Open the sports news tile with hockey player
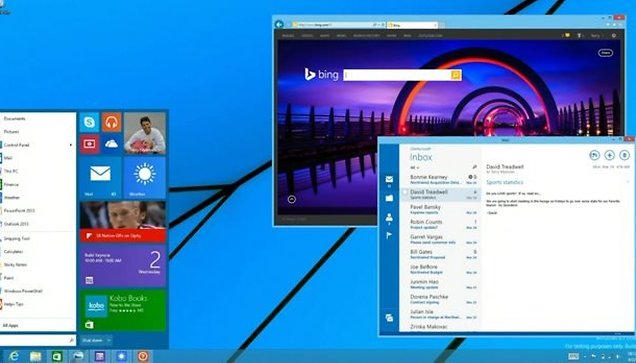Screen dimensions: 636x363 click(x=123, y=221)
